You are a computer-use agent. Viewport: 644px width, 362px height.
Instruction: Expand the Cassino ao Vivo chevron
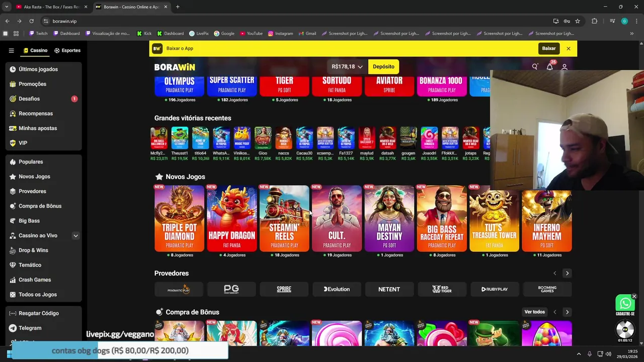(x=75, y=235)
